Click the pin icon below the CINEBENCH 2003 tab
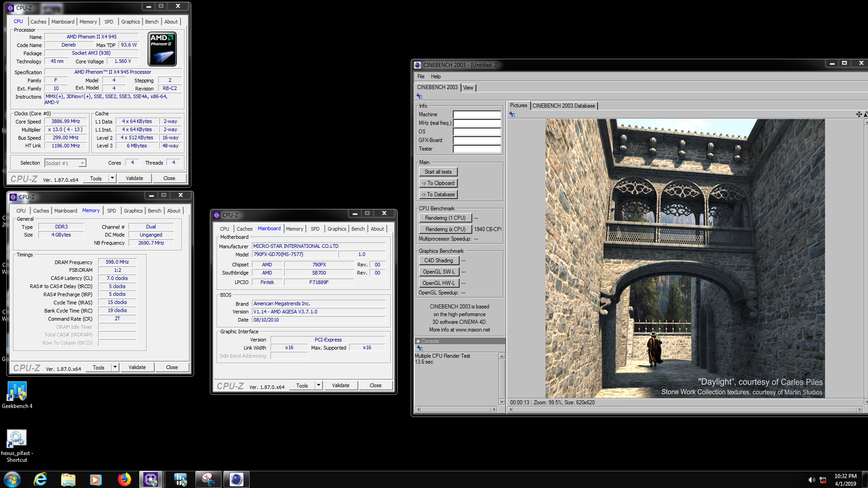Screen dimensions: 868x488 point(419,96)
